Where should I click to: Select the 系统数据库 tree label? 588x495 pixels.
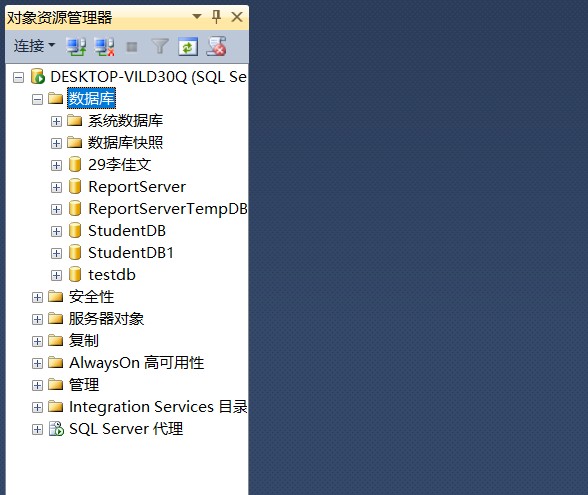(x=126, y=121)
